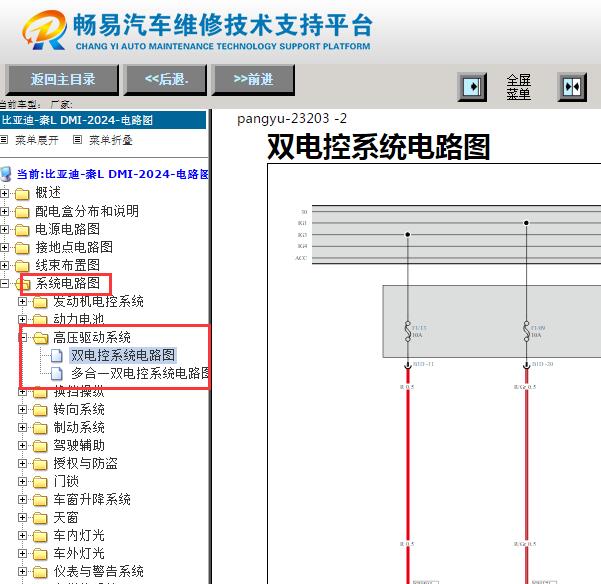The height and width of the screenshot is (584, 601).
Task: Expand the 制动系统 folder node
Action: pyautogui.click(x=22, y=428)
